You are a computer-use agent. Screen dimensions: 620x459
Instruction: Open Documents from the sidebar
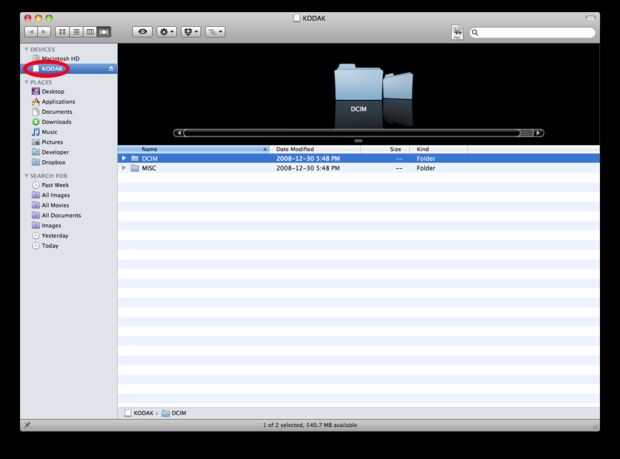(52, 112)
